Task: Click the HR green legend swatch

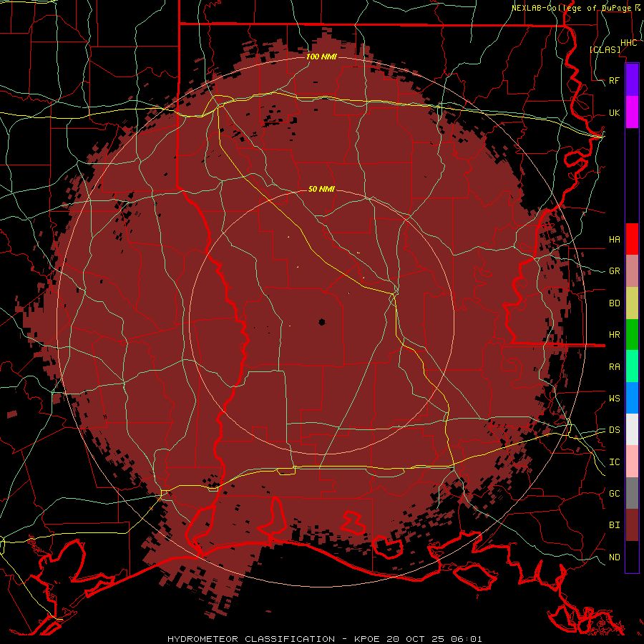Action: (x=632, y=335)
